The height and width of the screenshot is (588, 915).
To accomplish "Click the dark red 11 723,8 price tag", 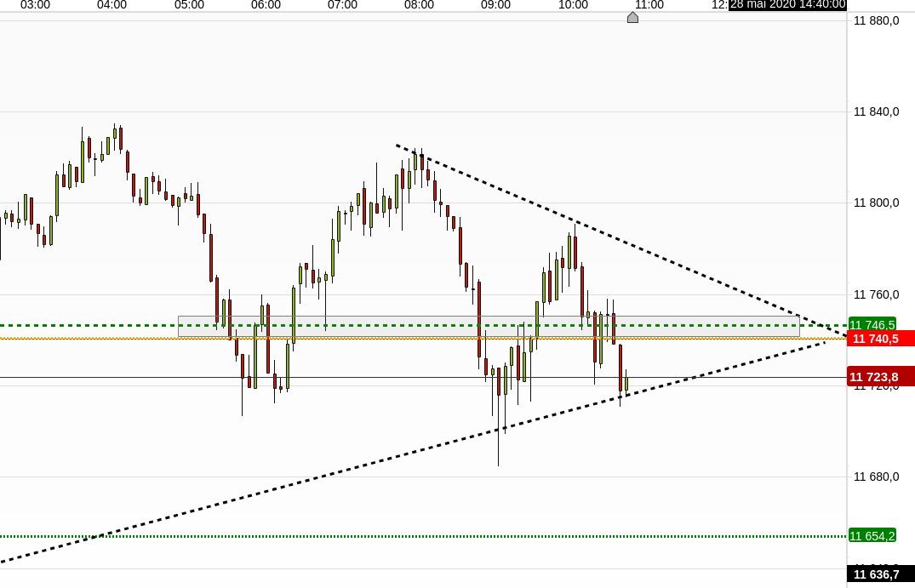I will click(x=881, y=376).
